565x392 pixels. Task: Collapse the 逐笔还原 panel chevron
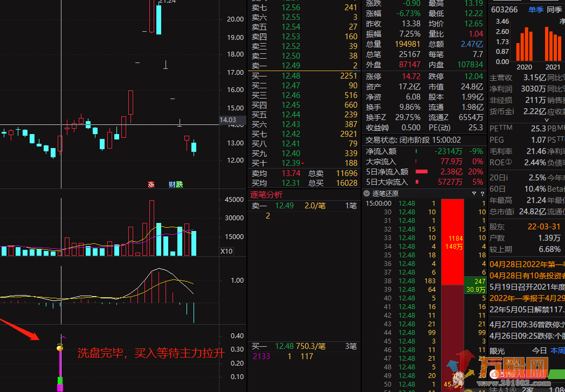pos(367,194)
